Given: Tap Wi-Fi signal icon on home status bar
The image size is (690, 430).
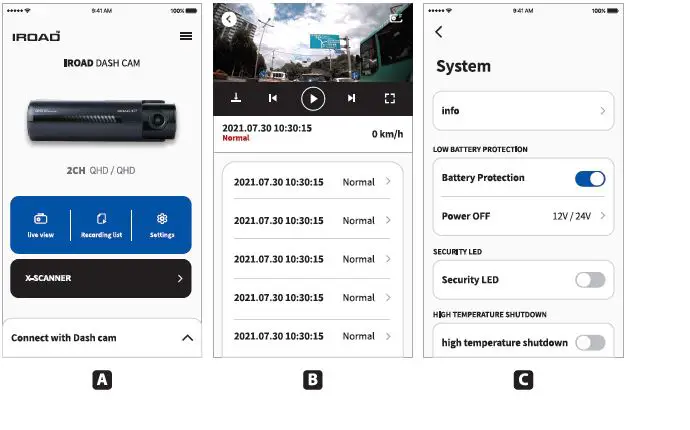Looking at the screenshot, I should (28, 11).
